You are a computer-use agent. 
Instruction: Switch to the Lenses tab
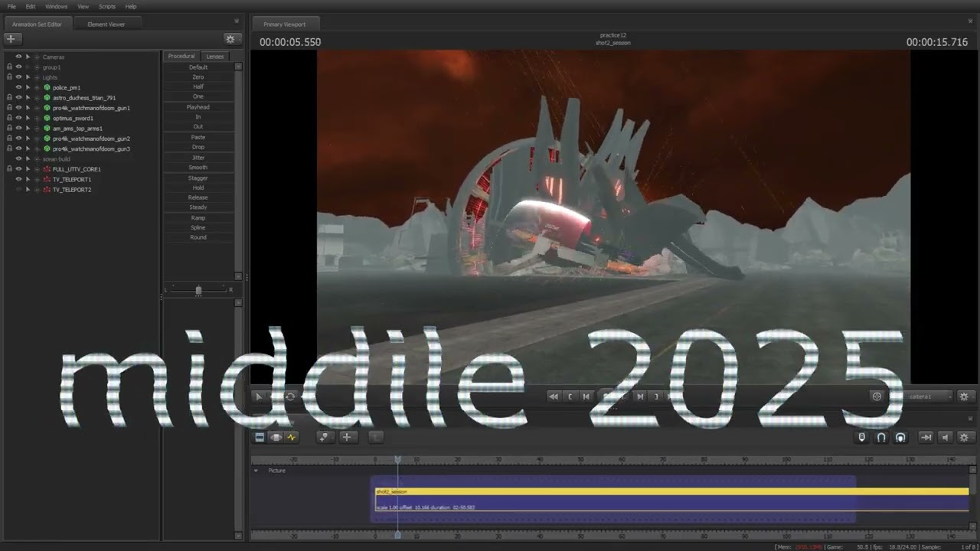click(215, 56)
